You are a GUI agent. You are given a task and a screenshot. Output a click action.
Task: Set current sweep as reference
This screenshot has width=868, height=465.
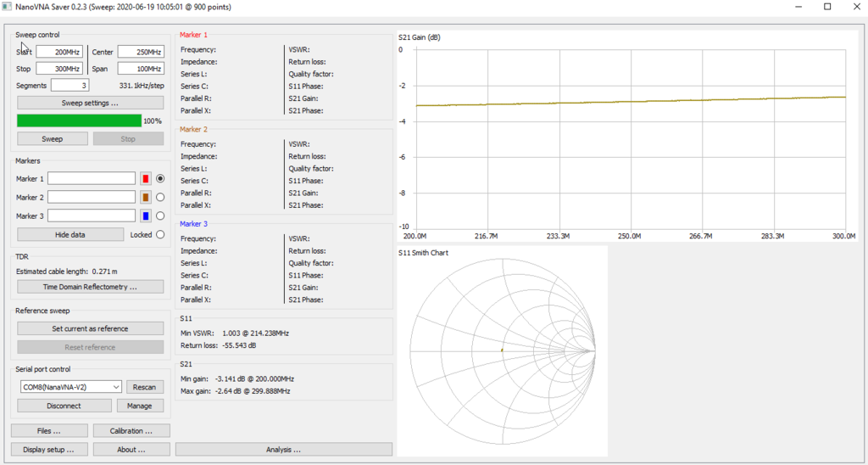tap(90, 328)
